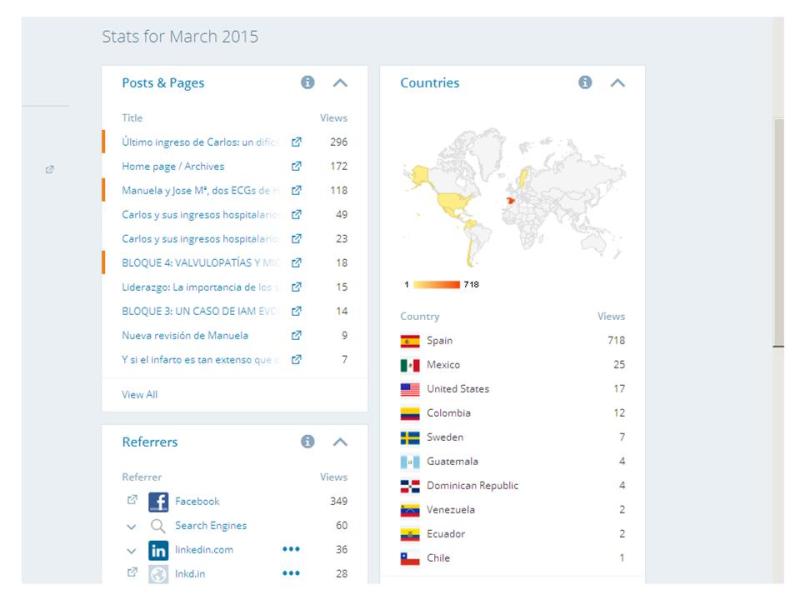800x600 pixels.
Task: Click the Facebook logo icon in Referrers
Action: pyautogui.click(x=158, y=502)
